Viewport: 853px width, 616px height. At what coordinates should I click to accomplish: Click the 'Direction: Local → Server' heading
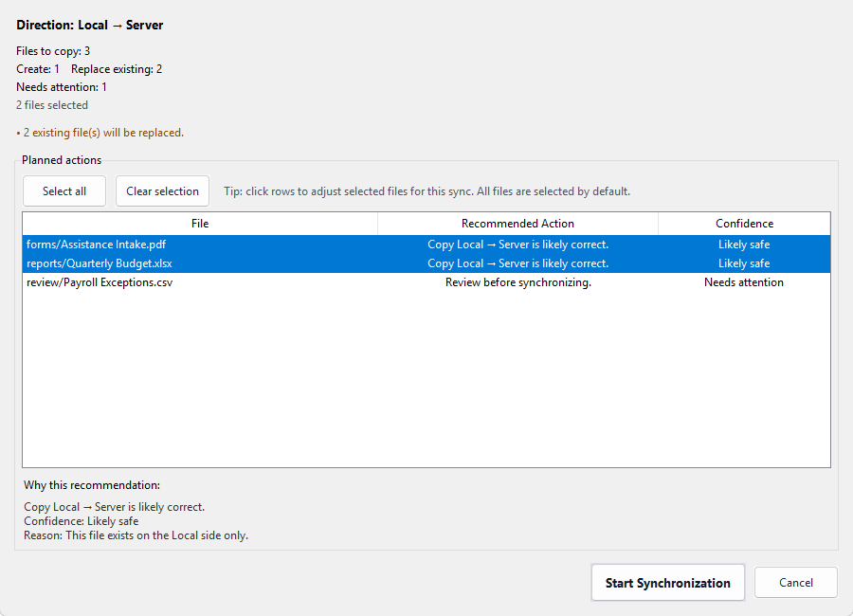click(90, 25)
